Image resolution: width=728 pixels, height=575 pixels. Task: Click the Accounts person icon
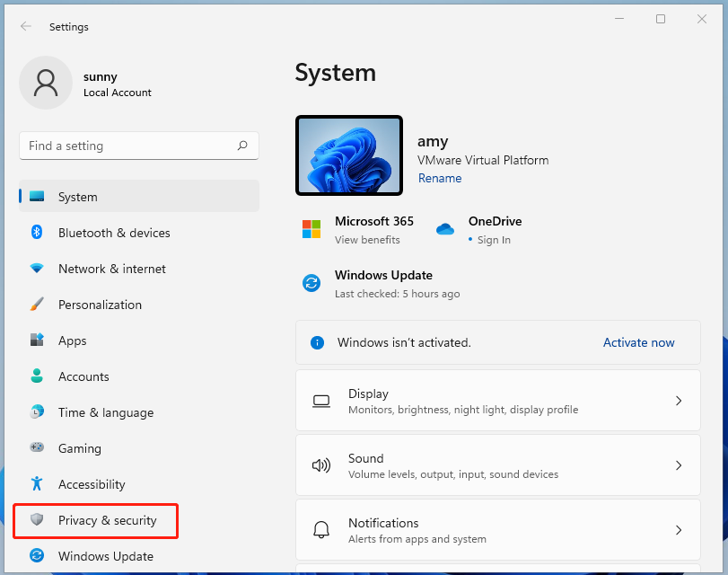coord(37,376)
